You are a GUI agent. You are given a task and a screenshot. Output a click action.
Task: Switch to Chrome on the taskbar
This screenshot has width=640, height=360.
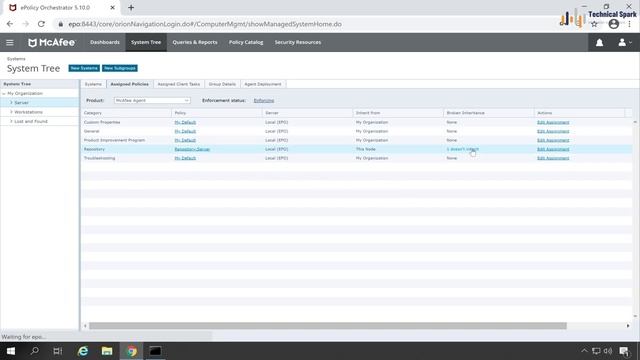(131, 351)
